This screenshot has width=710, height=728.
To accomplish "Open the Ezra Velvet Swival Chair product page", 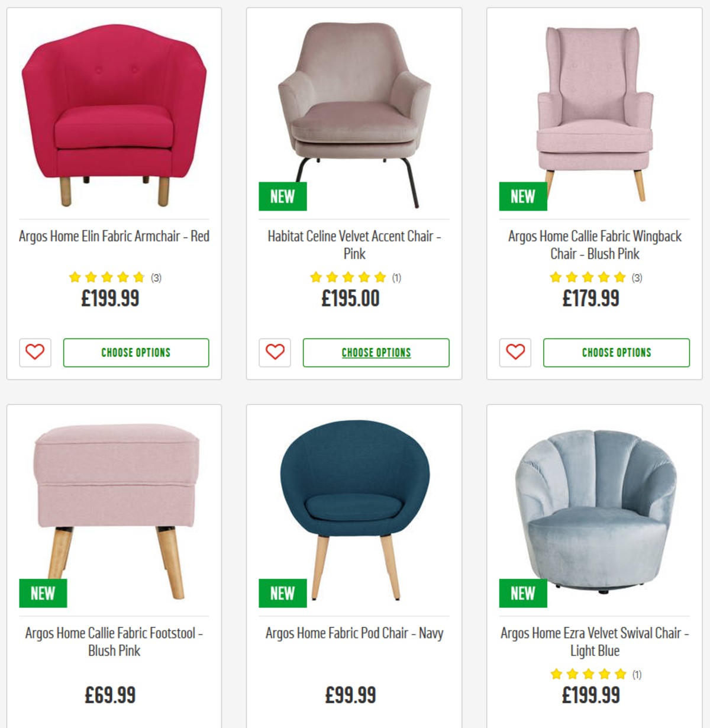I will pyautogui.click(x=592, y=642).
